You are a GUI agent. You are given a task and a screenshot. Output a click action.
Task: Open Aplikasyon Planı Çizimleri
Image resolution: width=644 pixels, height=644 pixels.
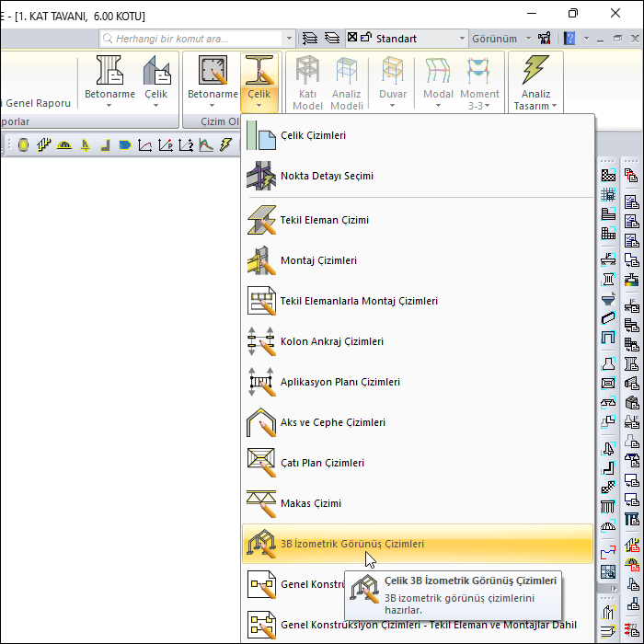coord(418,382)
